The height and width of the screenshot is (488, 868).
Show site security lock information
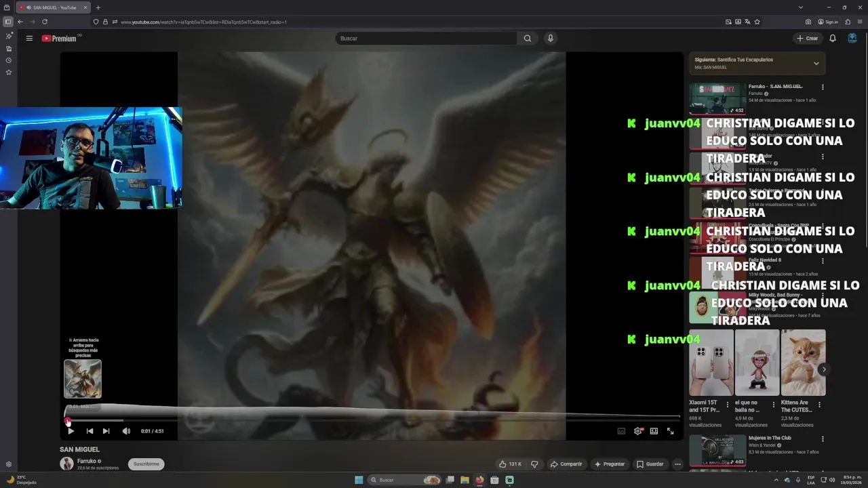click(105, 22)
